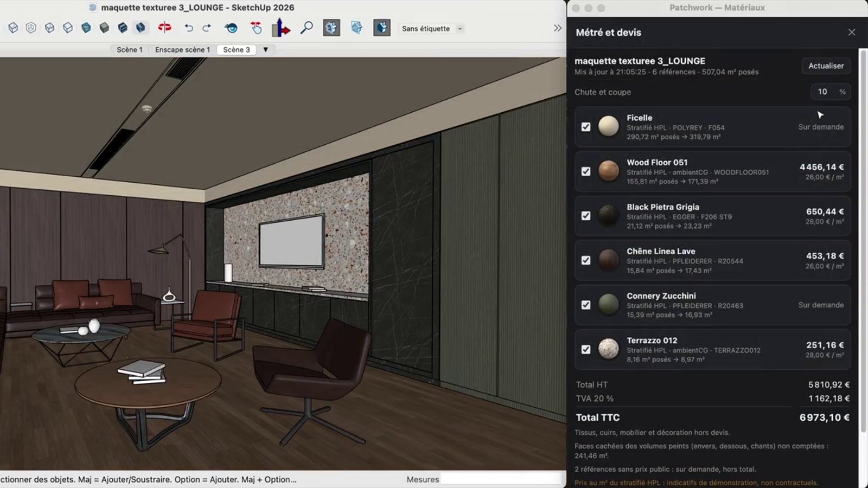Click the red and blue axes arrows icon
Image resolution: width=868 pixels, height=488 pixels.
point(281,28)
